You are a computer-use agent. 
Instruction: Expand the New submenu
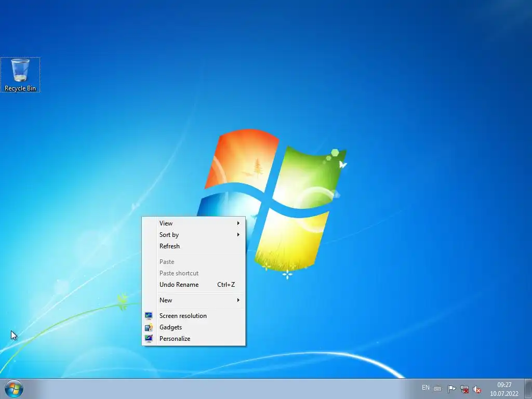pyautogui.click(x=193, y=300)
